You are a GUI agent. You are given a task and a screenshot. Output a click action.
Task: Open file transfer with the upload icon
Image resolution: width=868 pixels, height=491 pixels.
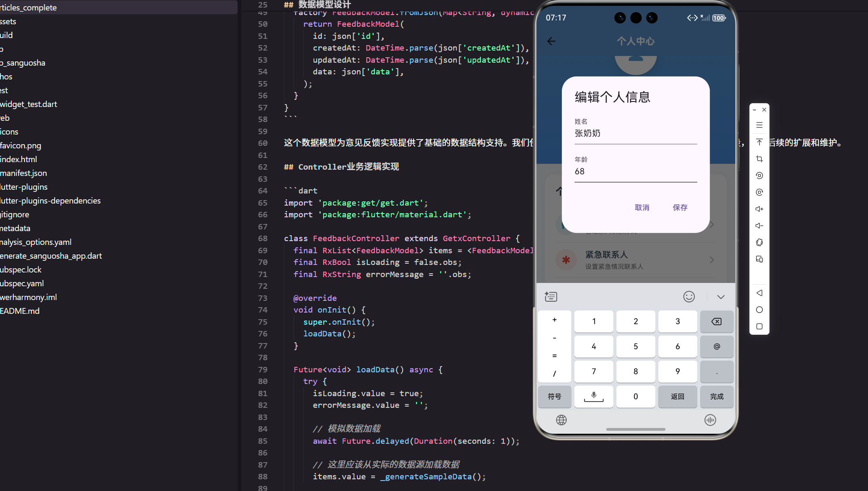click(759, 142)
